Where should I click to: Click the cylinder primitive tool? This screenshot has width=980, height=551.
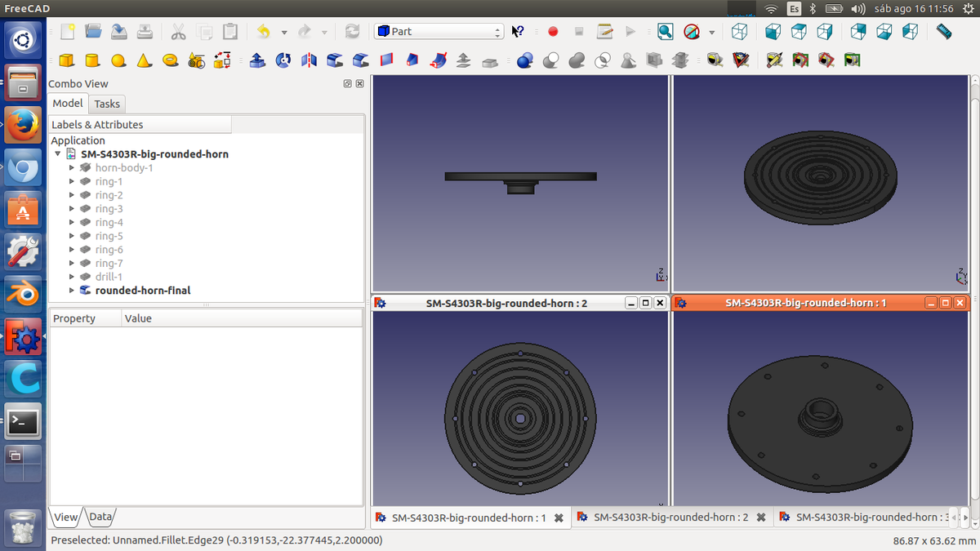tap(92, 60)
